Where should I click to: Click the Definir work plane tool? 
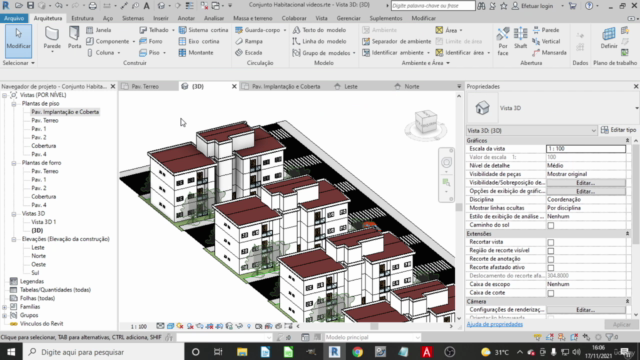point(609,38)
